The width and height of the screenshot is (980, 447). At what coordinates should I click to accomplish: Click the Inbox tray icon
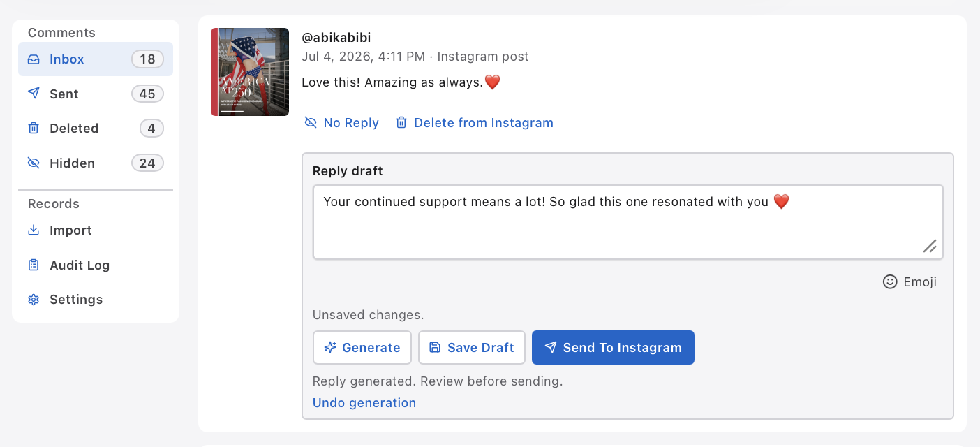pos(34,59)
